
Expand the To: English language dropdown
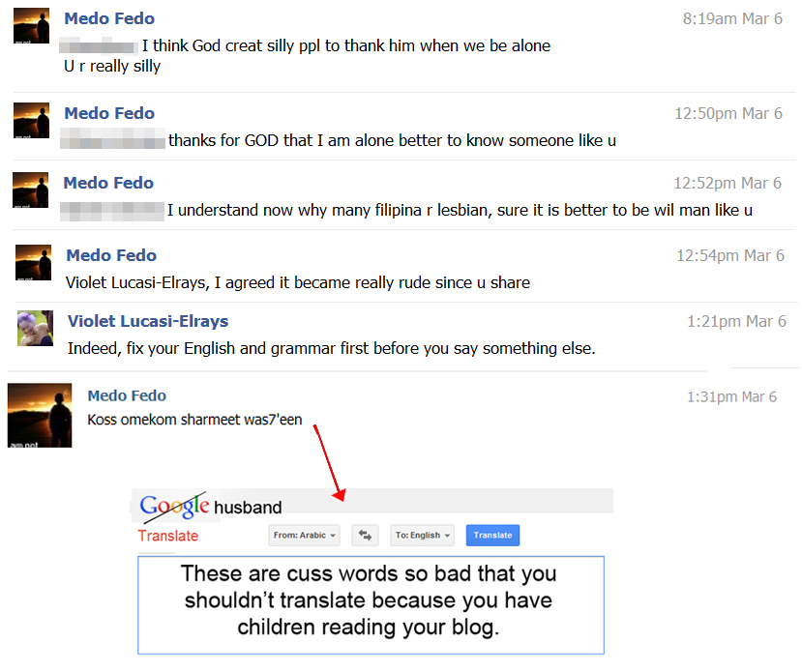click(419, 535)
